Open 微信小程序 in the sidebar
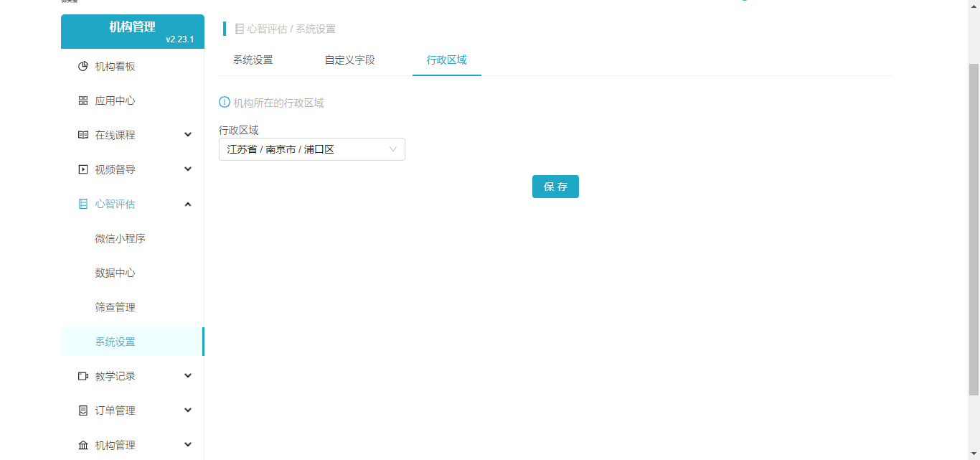Screen dimensions: 980x460 point(121,238)
